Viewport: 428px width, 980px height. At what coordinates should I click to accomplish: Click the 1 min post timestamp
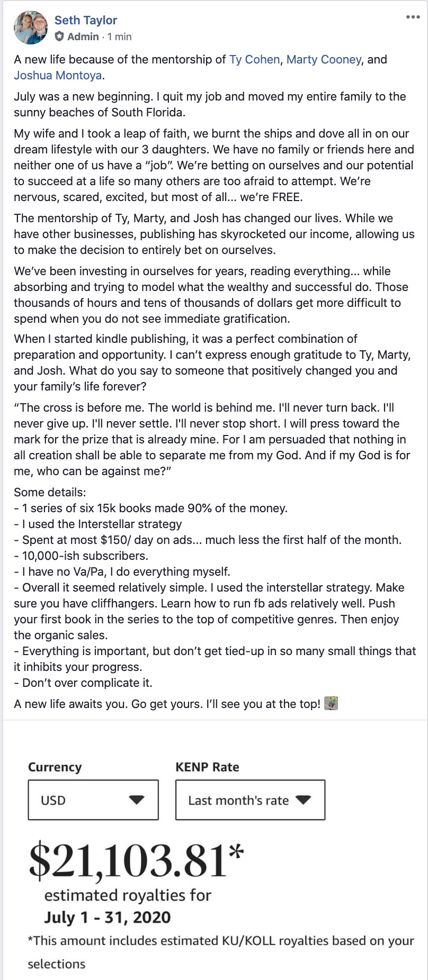(x=120, y=37)
